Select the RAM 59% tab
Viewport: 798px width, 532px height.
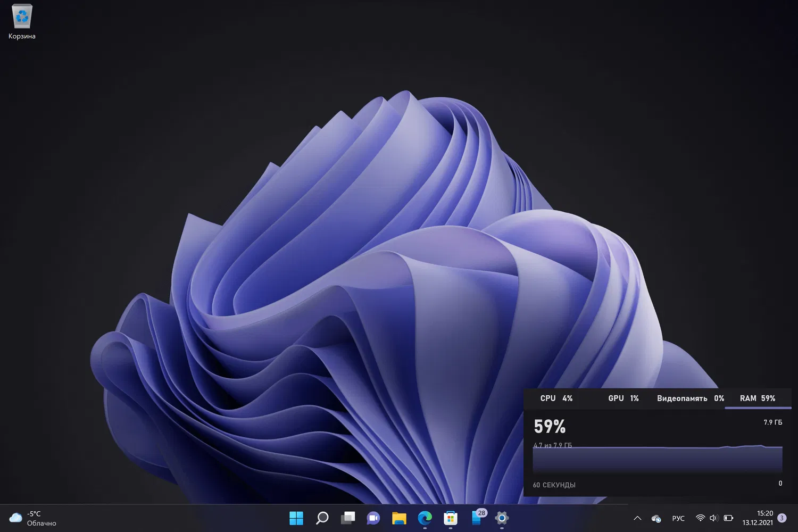click(758, 398)
